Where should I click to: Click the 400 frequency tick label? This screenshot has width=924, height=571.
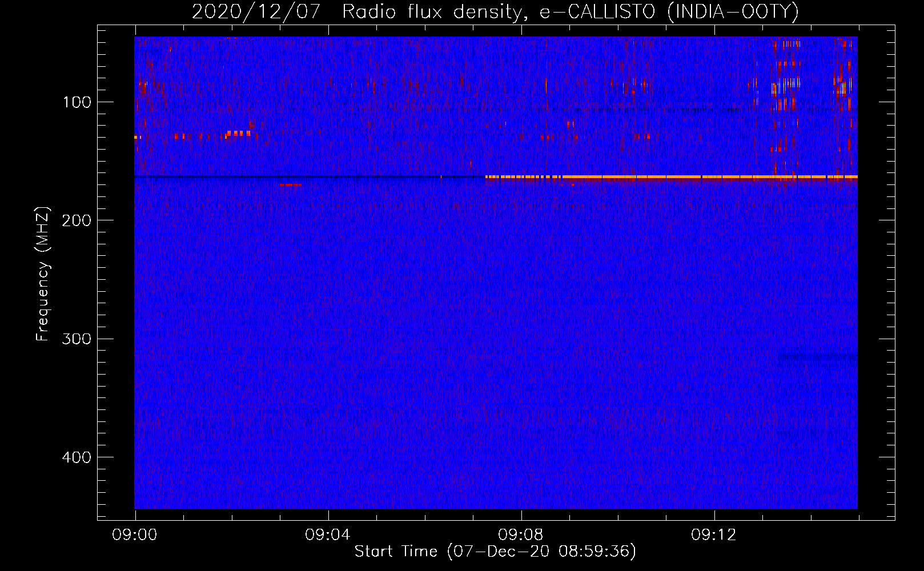click(x=77, y=457)
